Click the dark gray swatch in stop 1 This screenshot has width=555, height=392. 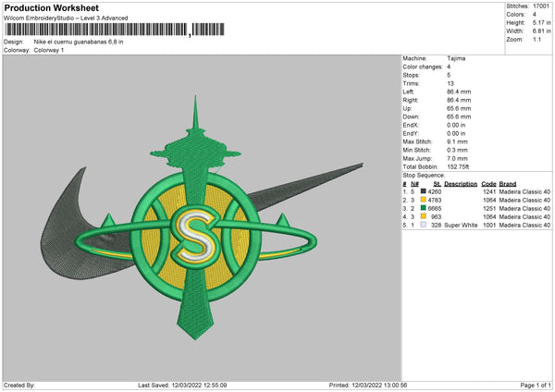[x=423, y=191]
